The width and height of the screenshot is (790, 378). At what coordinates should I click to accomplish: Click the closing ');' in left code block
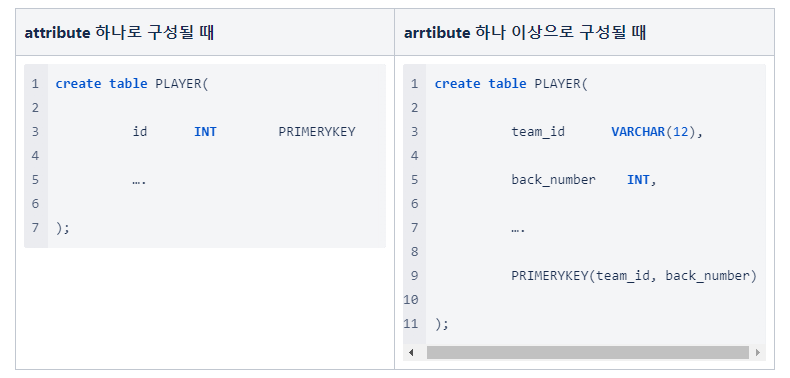(62, 228)
